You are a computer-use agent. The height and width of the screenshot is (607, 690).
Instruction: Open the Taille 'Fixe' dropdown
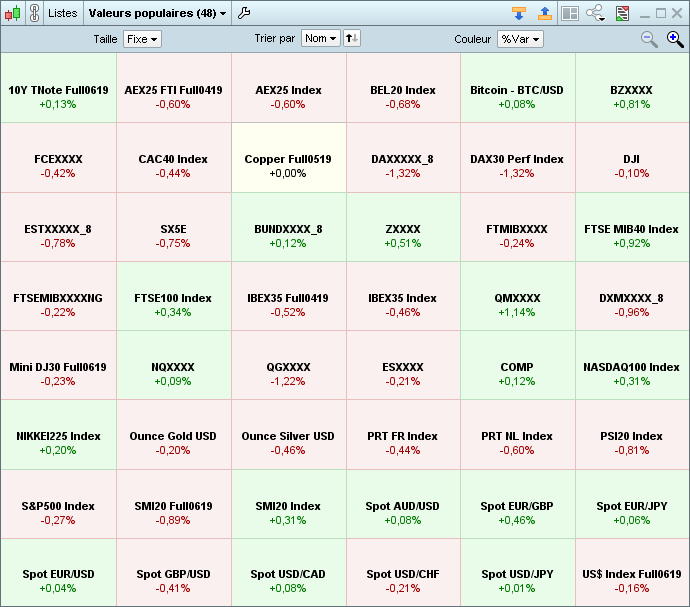coord(142,39)
